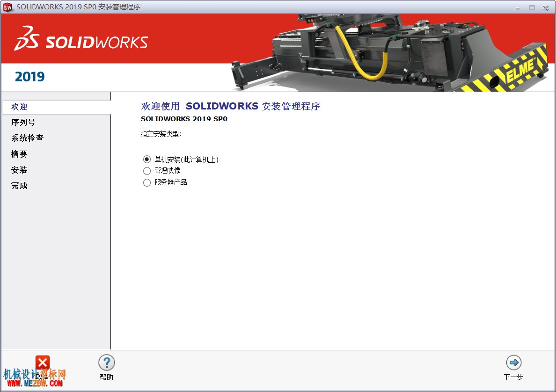Click the 2019 version text
Image resolution: width=556 pixels, height=392 pixels.
click(x=30, y=77)
